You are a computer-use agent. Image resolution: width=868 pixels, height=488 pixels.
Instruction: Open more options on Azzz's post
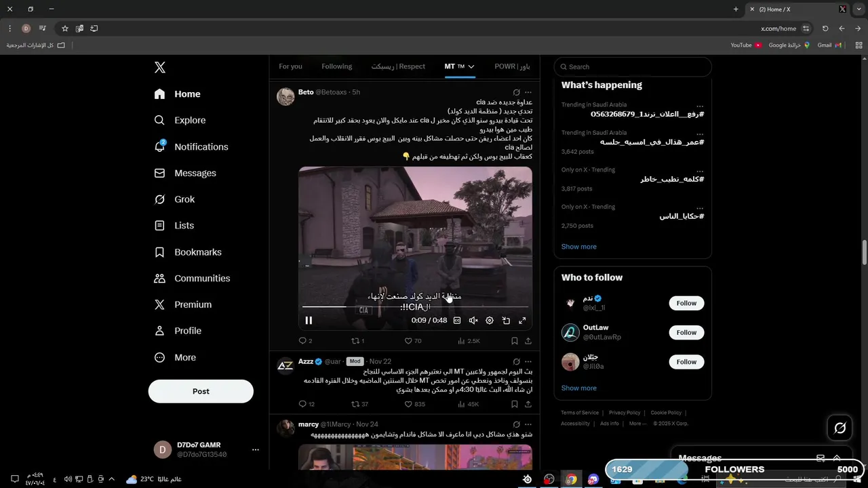528,362
